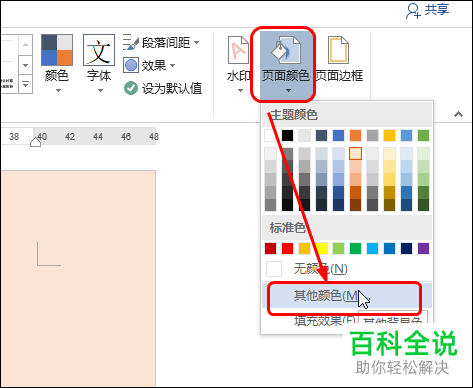Open the 效果 effects dropdown
The width and height of the screenshot is (473, 388).
149,65
